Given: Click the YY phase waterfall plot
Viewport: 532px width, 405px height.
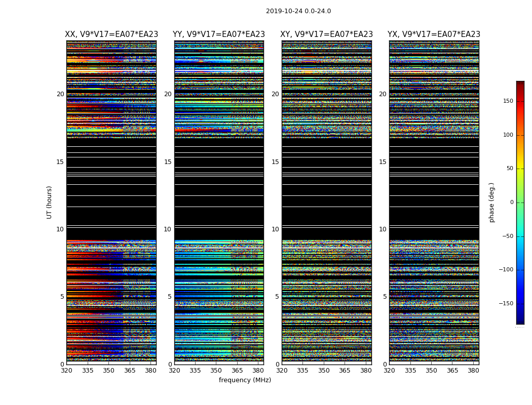Looking at the screenshot, I should click(219, 202).
